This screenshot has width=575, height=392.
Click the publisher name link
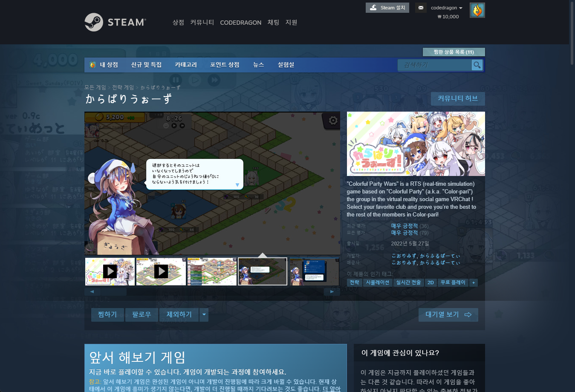pos(426,263)
